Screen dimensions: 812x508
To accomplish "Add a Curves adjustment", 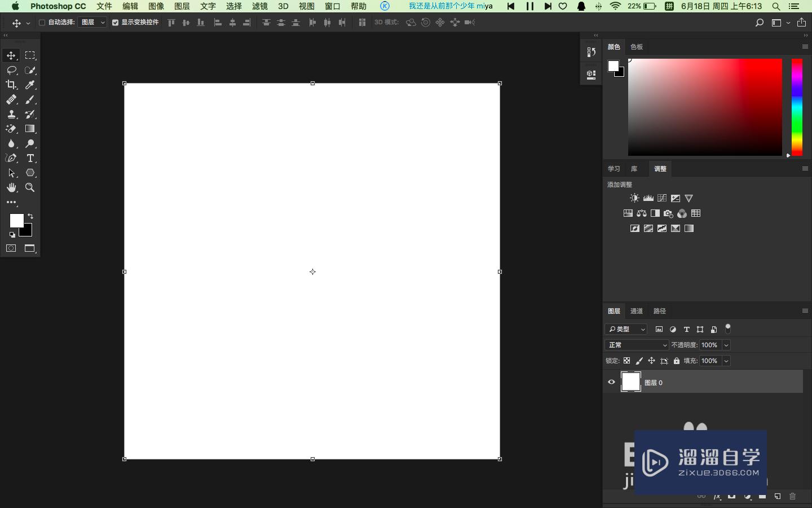I will point(662,198).
